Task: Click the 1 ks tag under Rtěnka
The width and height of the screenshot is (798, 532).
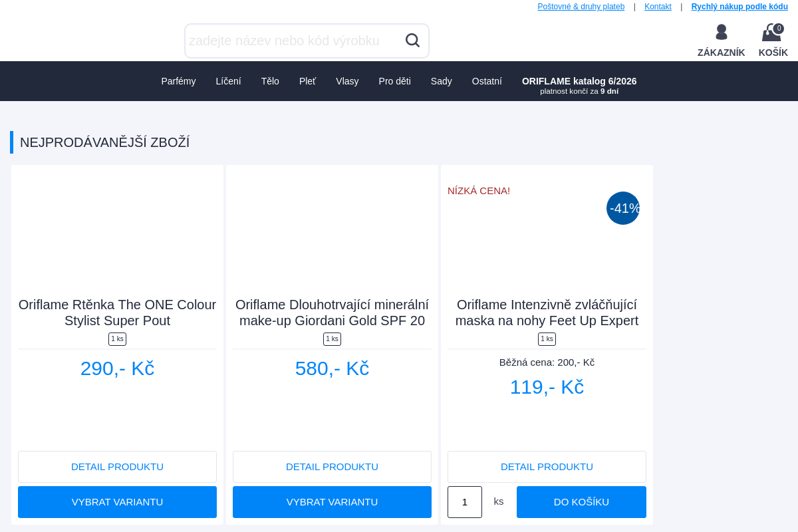Action: point(117,339)
